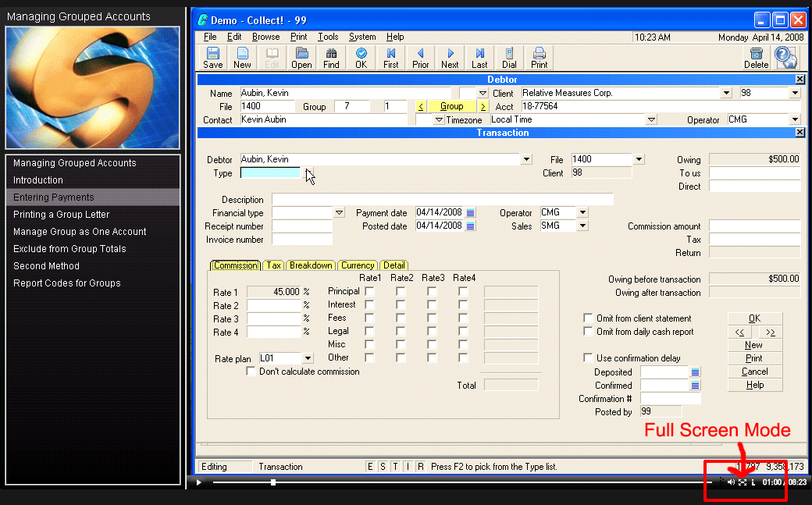Click the yellow Group button

(x=451, y=106)
